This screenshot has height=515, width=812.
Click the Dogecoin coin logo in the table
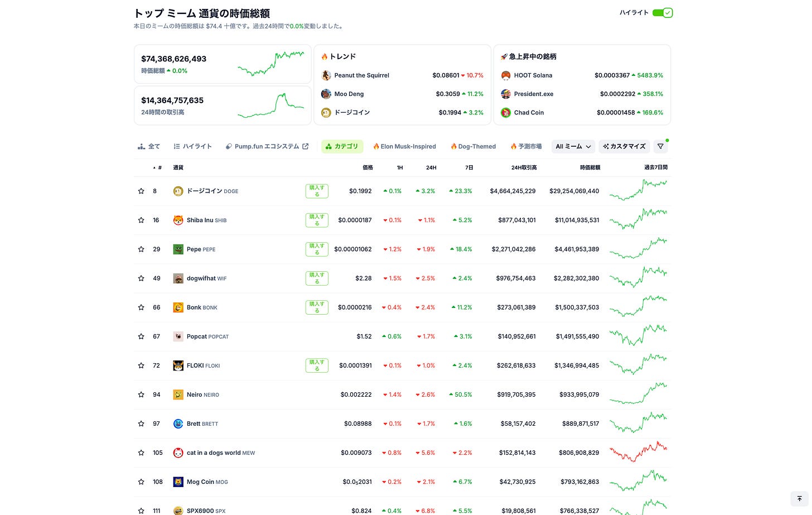click(178, 191)
